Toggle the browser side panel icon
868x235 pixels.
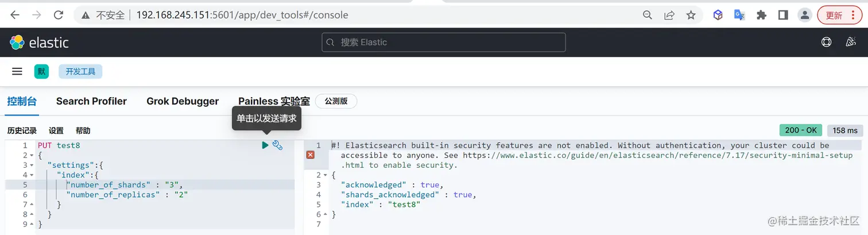click(x=783, y=15)
